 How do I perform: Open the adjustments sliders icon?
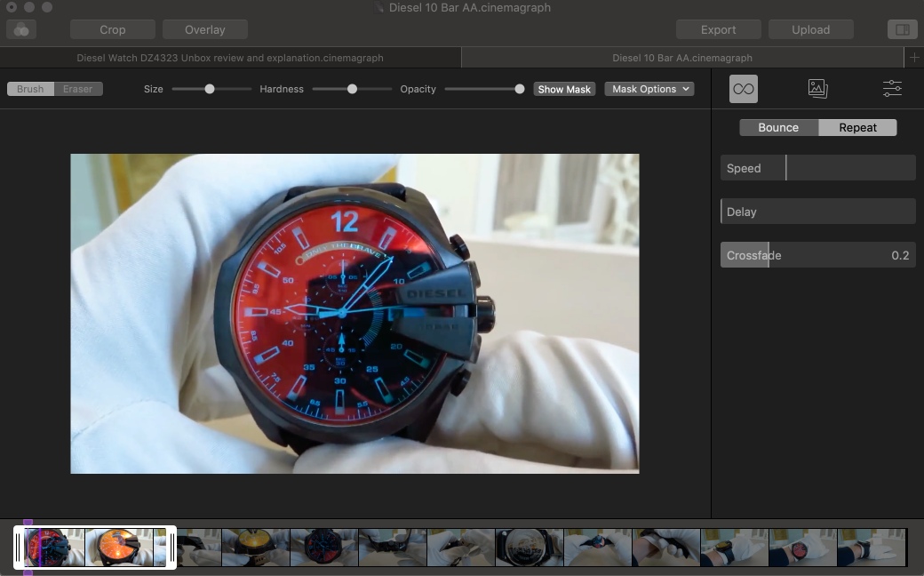coord(892,89)
